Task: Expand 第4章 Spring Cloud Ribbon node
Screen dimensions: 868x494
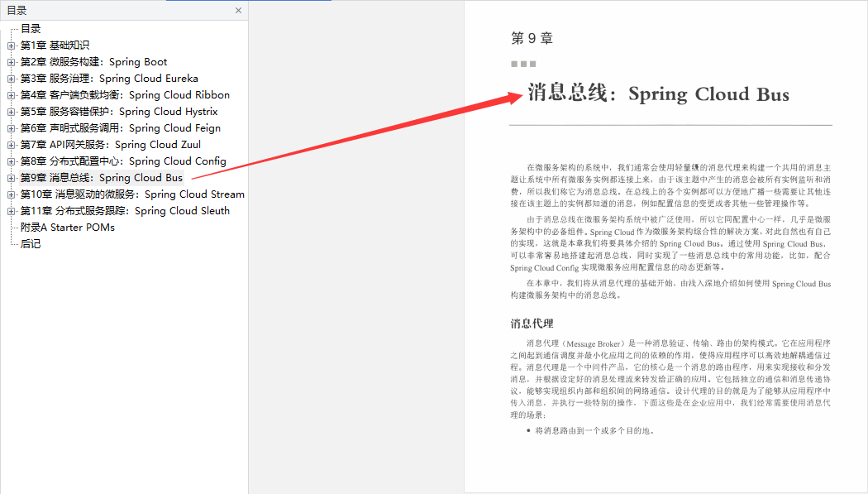Action: (x=11, y=95)
